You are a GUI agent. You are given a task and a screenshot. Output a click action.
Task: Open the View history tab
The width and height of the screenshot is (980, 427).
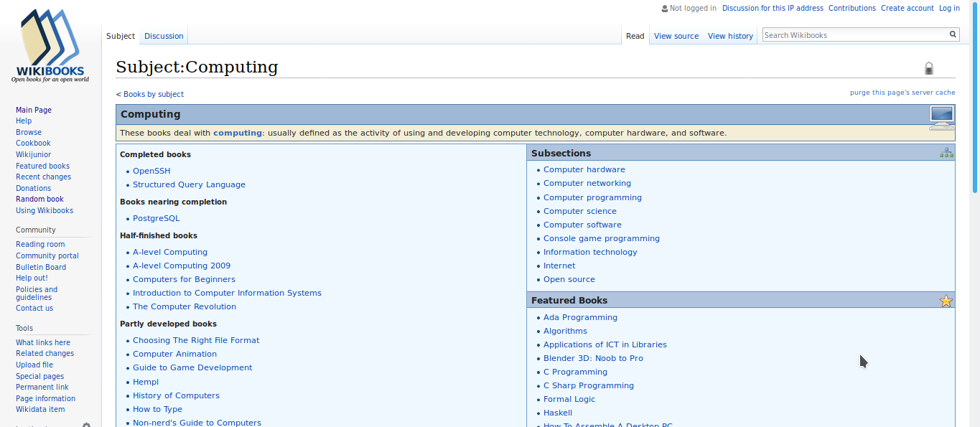pos(730,36)
